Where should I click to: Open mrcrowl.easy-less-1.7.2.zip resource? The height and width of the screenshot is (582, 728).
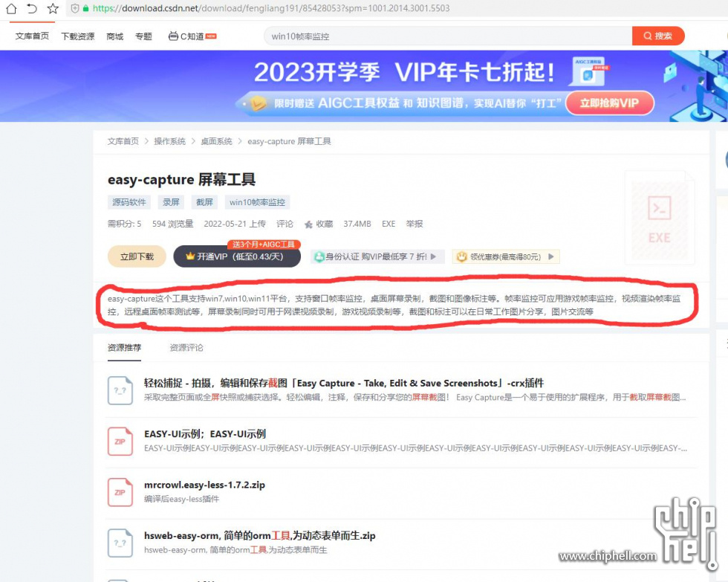[x=205, y=485]
